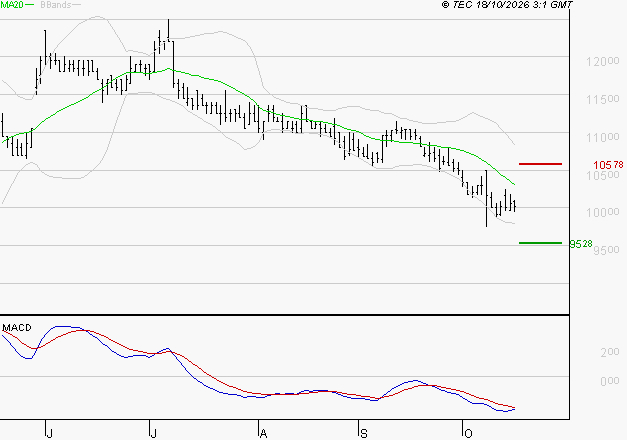Screen dimensions: 627x440
Task: Click the red 10578 resistance value
Action: point(608,165)
